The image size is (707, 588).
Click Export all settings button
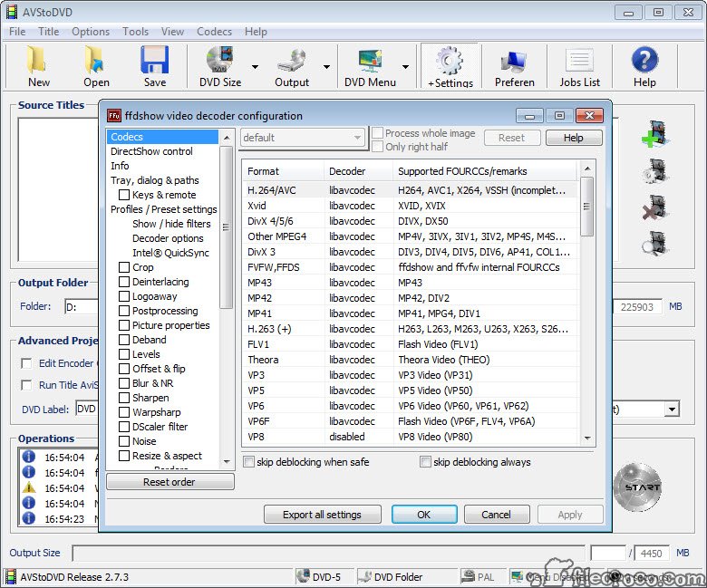[322, 515]
